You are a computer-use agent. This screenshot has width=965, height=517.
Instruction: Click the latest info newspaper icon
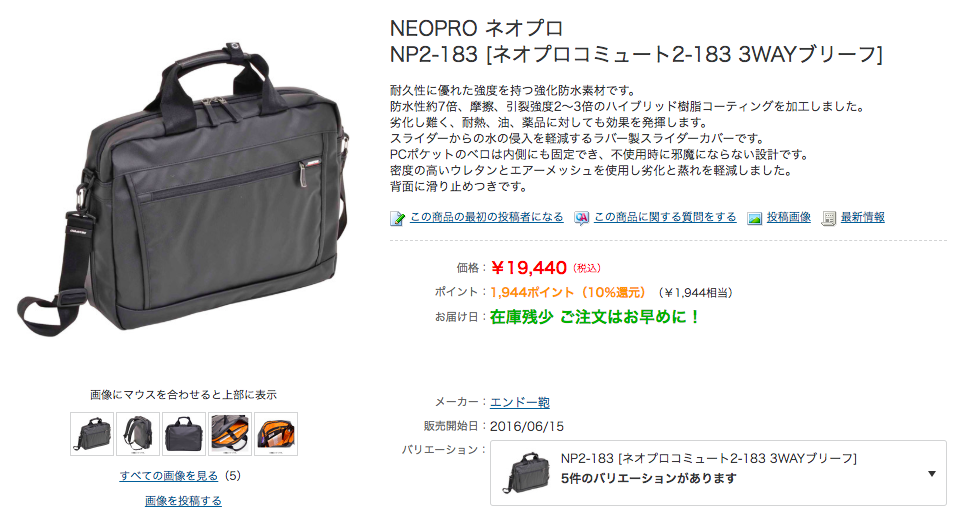pos(828,218)
